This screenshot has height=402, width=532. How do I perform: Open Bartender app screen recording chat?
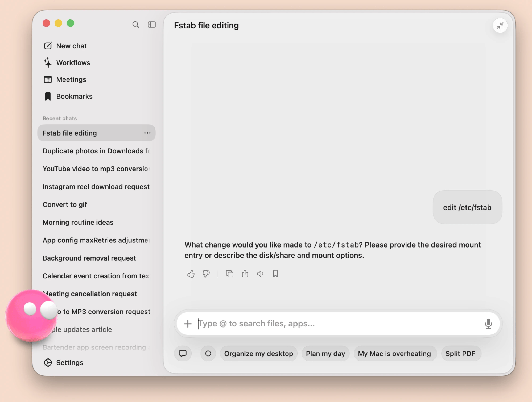(96, 347)
